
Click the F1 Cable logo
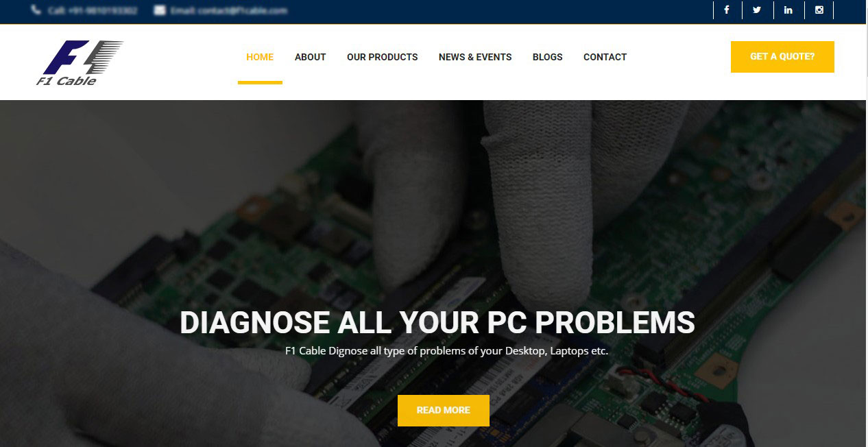80,63
